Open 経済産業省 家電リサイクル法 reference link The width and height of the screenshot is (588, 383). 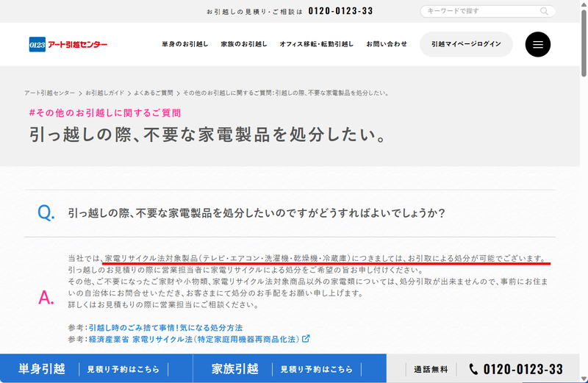pos(194,339)
